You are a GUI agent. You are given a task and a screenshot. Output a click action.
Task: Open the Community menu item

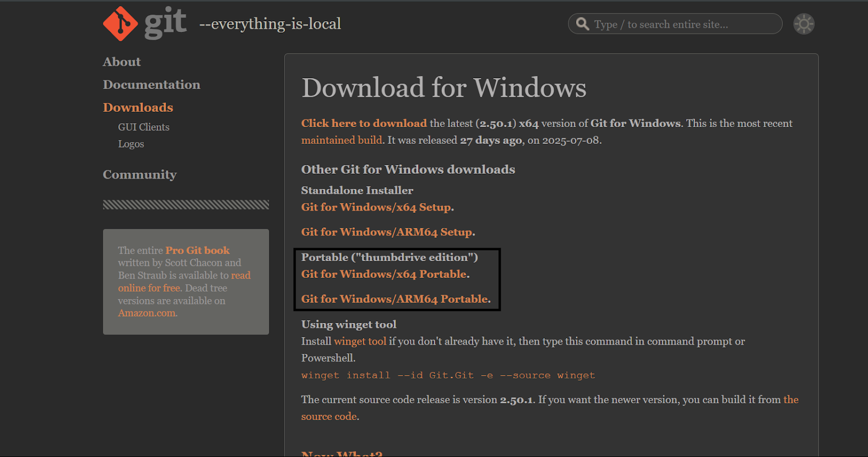click(x=140, y=175)
